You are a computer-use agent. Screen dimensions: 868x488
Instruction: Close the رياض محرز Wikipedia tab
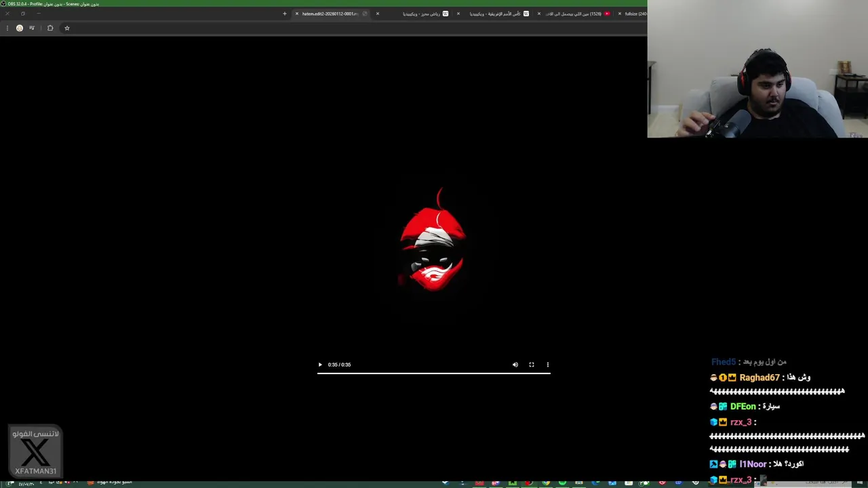coord(378,14)
